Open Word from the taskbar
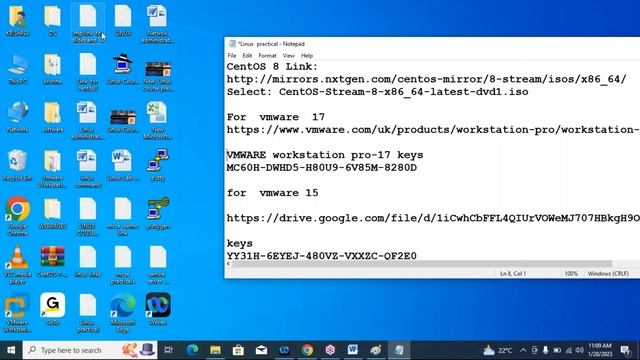The height and width of the screenshot is (360, 640). tap(353, 350)
